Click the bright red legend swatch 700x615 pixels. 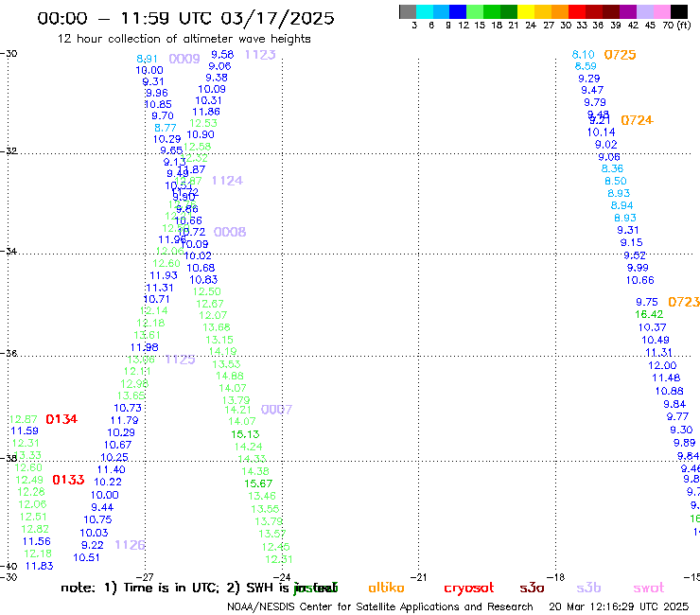(x=577, y=11)
